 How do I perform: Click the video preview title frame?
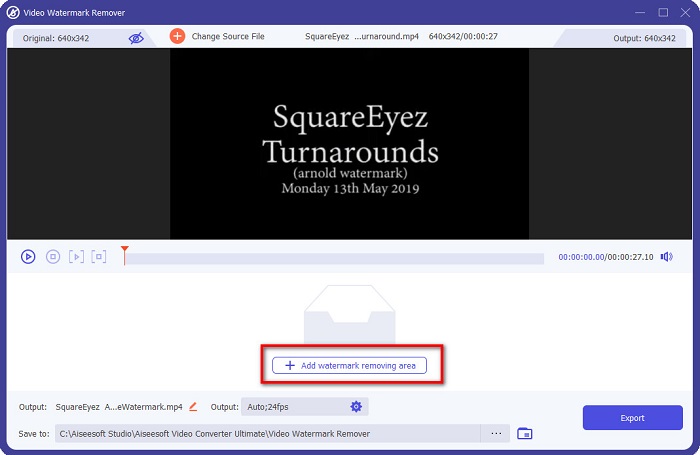click(350, 144)
